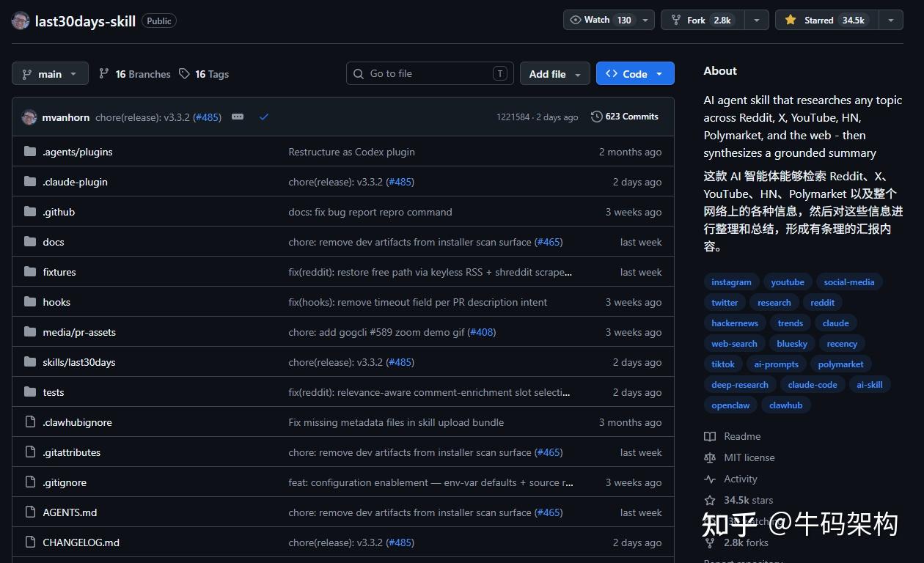Click the folder icon beside .claude-plugin
924x563 pixels.
point(30,181)
